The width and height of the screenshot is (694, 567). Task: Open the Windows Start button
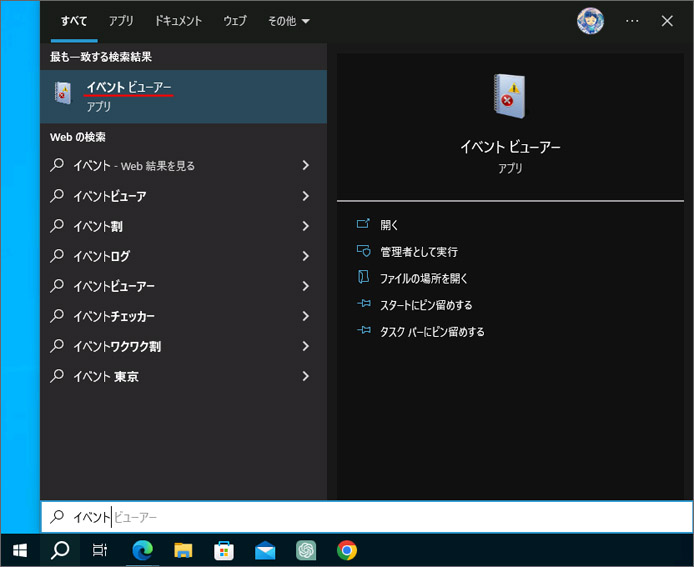[20, 550]
